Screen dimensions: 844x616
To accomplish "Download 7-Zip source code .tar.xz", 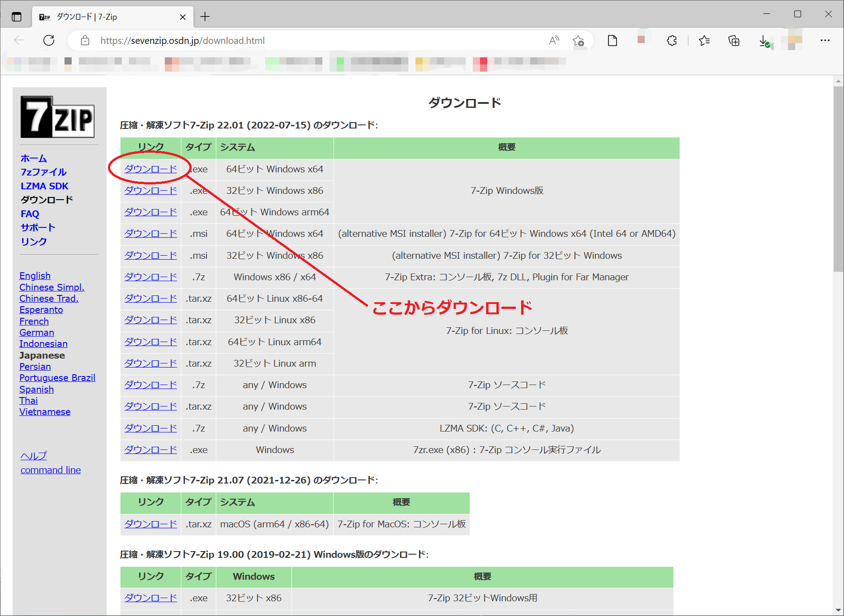I will point(150,406).
